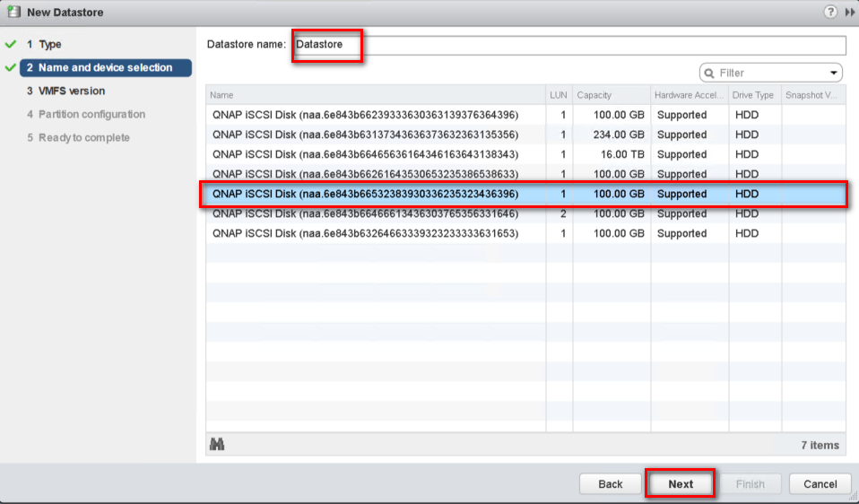
Task: Open the Filter dropdown arrow
Action: click(x=833, y=73)
